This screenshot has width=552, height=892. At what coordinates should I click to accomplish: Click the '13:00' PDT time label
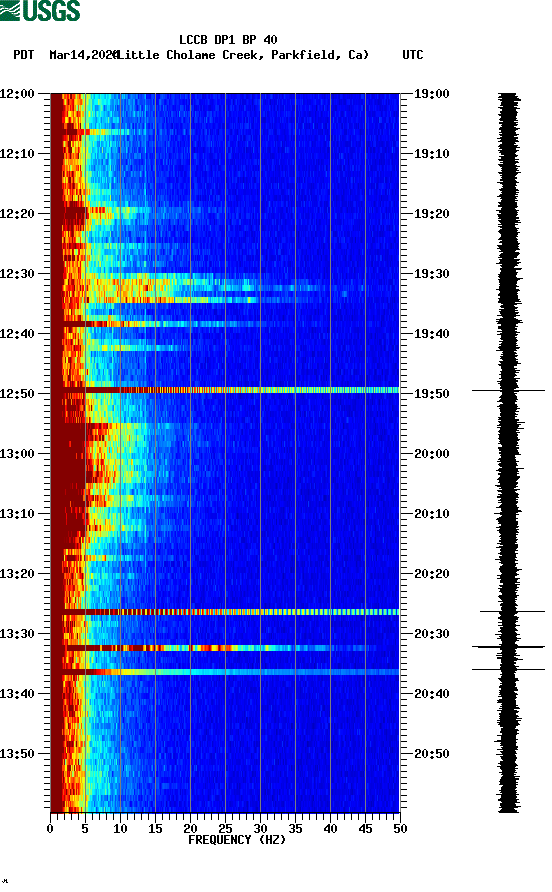pyautogui.click(x=17, y=453)
